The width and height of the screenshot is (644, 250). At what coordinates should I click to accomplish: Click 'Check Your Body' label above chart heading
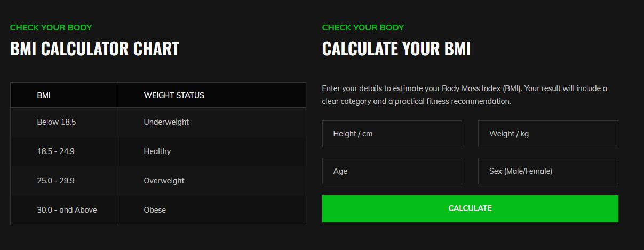[x=51, y=27]
